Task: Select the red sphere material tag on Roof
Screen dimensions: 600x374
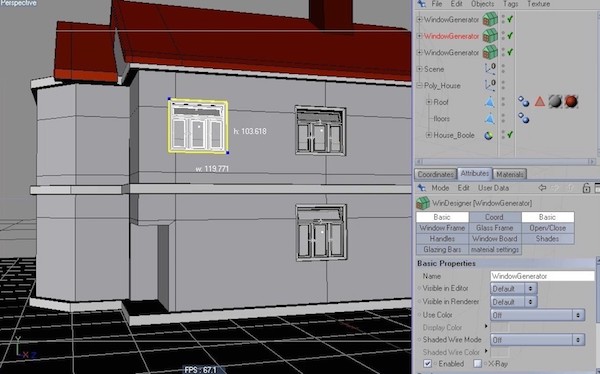Action: [x=571, y=101]
